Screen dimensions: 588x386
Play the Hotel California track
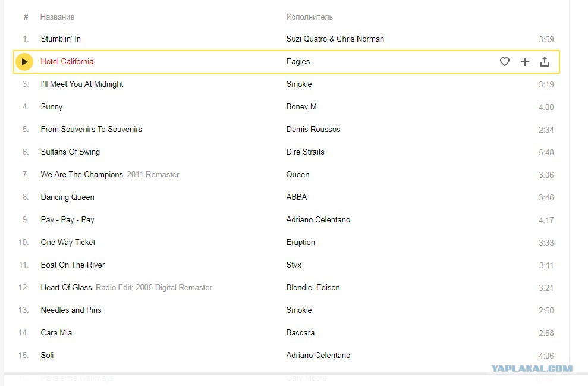tap(24, 61)
